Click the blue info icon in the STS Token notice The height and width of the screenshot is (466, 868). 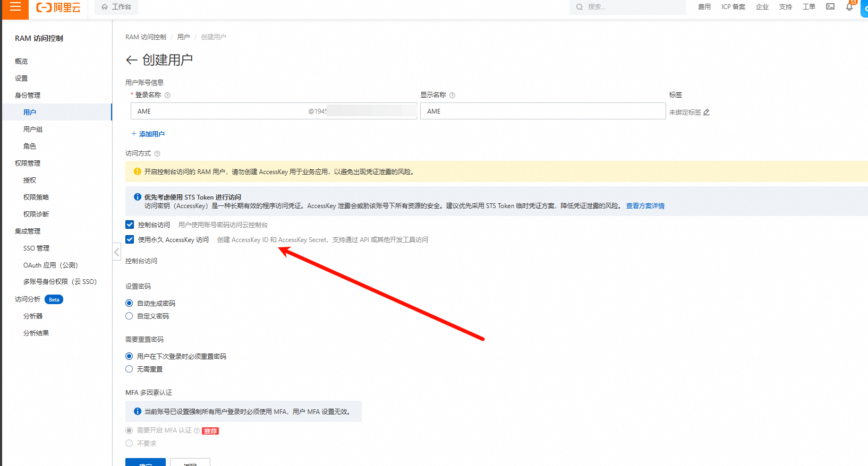click(x=138, y=197)
